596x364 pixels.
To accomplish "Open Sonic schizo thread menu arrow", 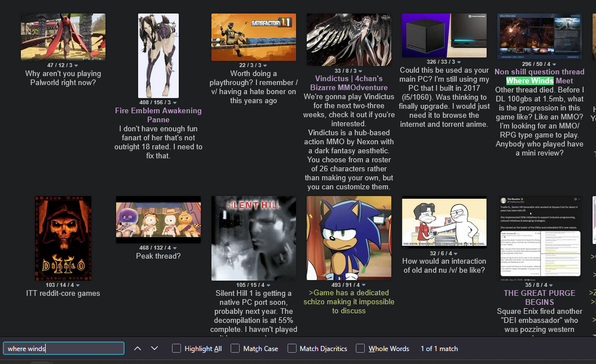I will 364,285.
